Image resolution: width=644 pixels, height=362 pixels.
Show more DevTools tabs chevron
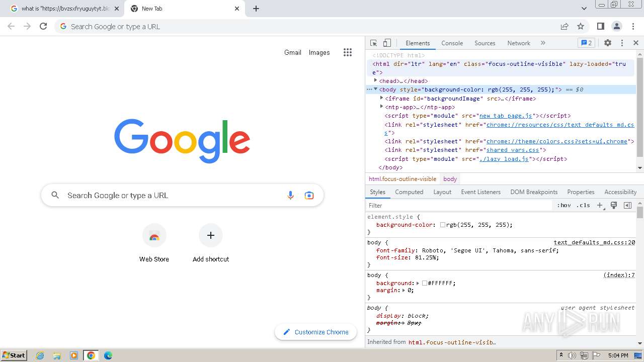[543, 43]
